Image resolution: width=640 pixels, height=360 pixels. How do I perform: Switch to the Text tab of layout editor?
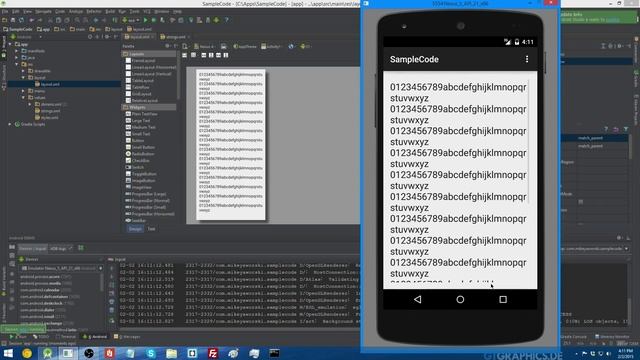pyautogui.click(x=151, y=229)
